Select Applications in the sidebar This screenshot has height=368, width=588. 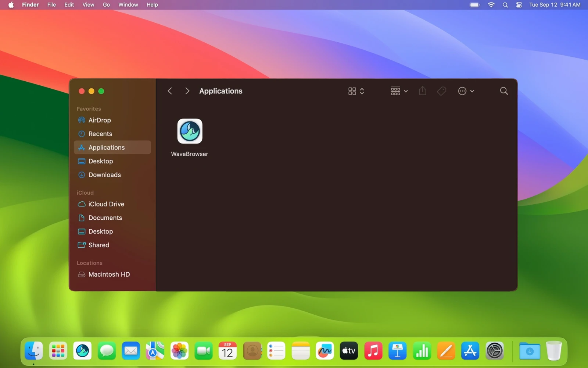[x=112, y=147]
